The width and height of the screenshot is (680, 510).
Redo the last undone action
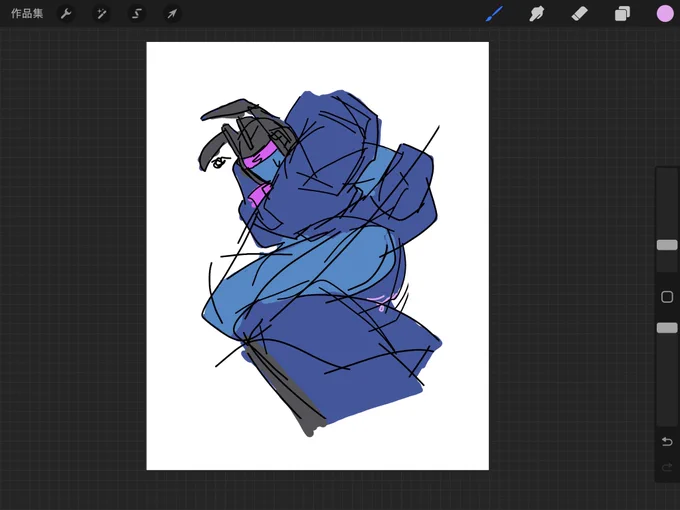pos(667,467)
